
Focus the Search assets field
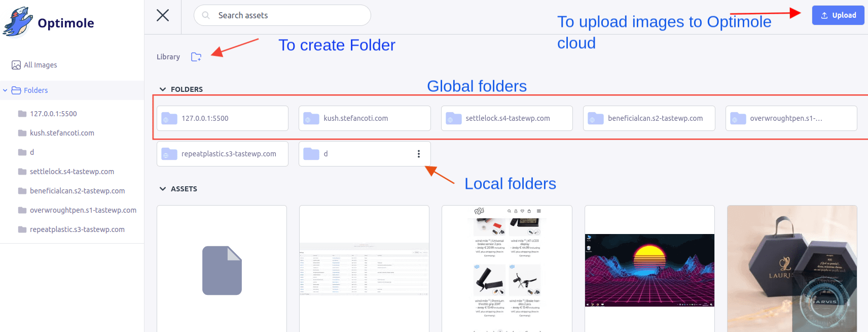[x=289, y=15]
